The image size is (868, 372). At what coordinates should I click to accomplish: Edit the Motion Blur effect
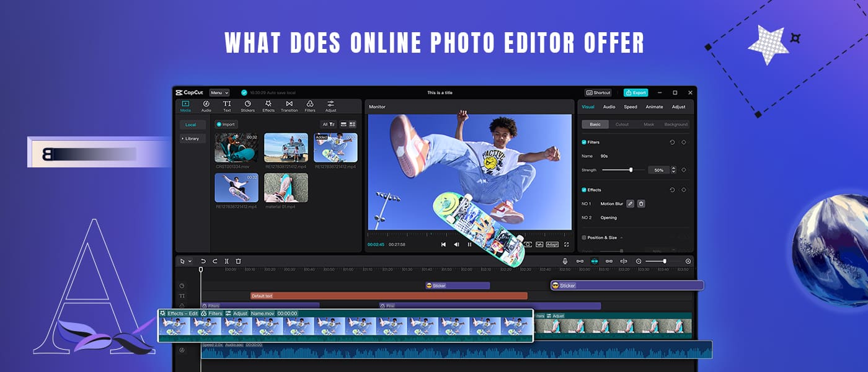[x=630, y=203]
